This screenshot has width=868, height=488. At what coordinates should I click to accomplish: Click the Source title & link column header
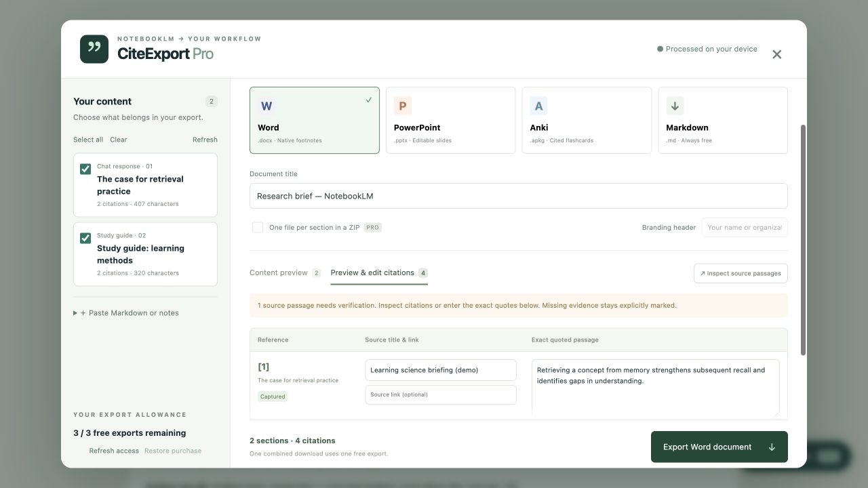pyautogui.click(x=392, y=340)
